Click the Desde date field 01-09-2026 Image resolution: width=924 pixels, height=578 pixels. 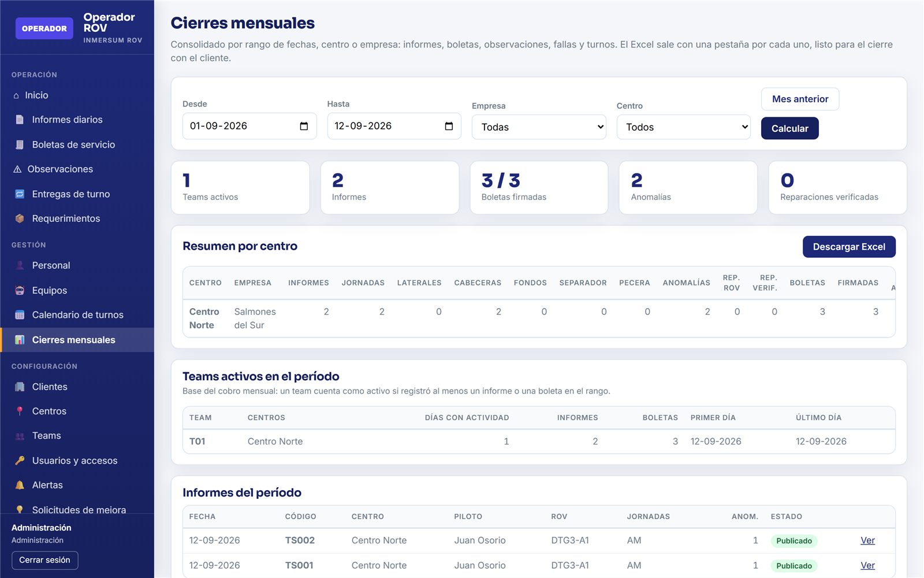249,126
